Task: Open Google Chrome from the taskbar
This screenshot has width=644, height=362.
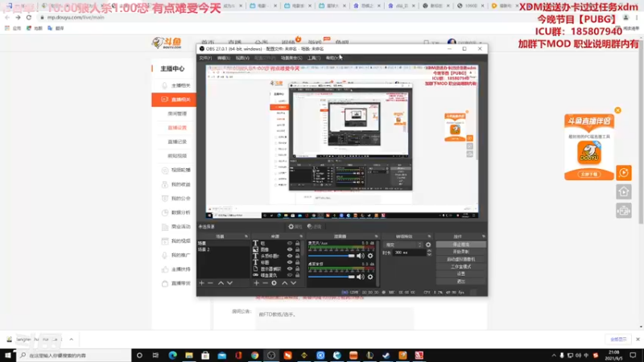Action: pos(254,355)
